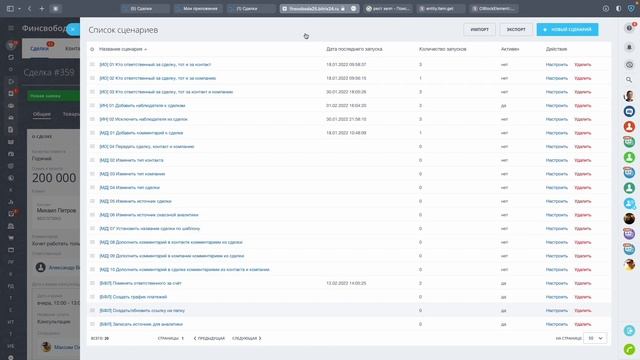Image resolution: width=640 pixels, height=360 pixels.
Task: Click Удалить for [ИО] 02 scenario
Action: click(583, 78)
